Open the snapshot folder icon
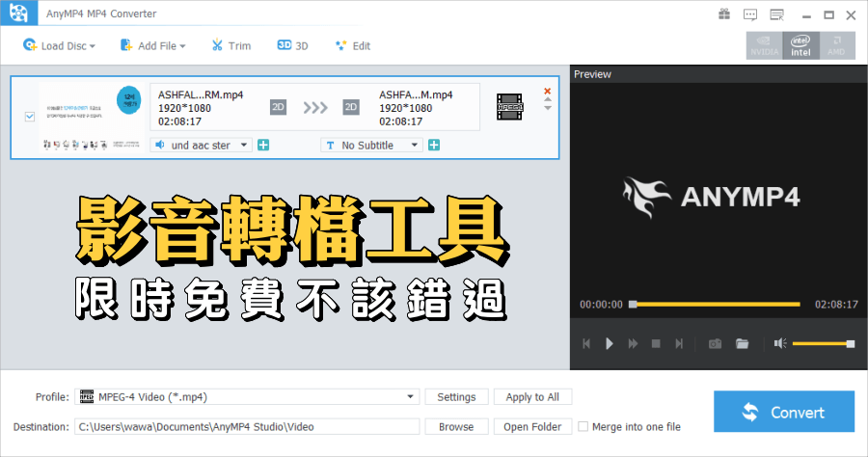868x457 pixels. 743,344
